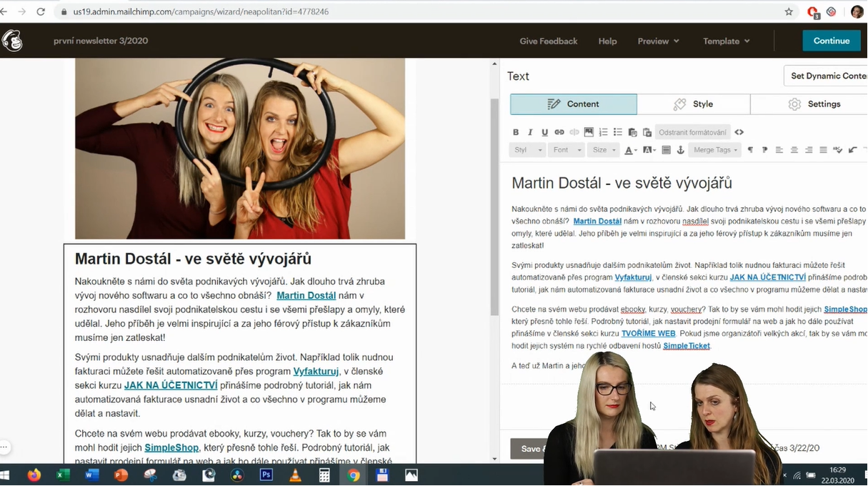This screenshot has height=486, width=868.
Task: Open the Help menu item
Action: (x=608, y=41)
